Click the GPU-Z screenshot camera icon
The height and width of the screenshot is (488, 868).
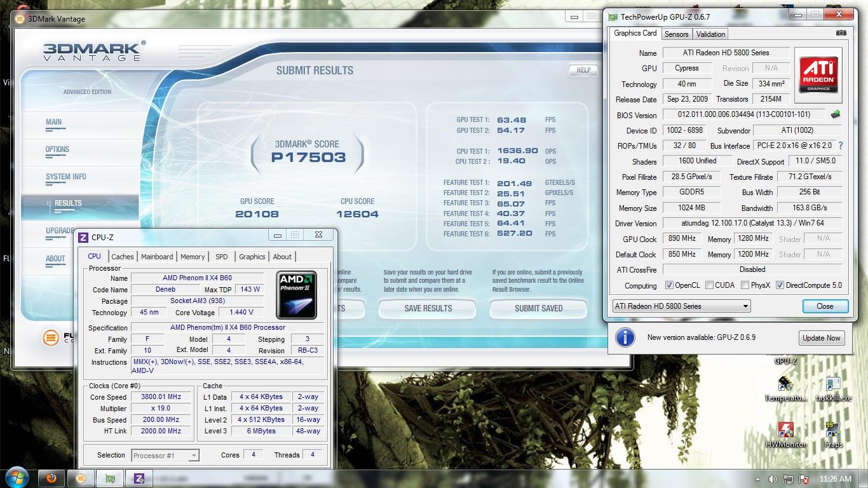[x=841, y=33]
